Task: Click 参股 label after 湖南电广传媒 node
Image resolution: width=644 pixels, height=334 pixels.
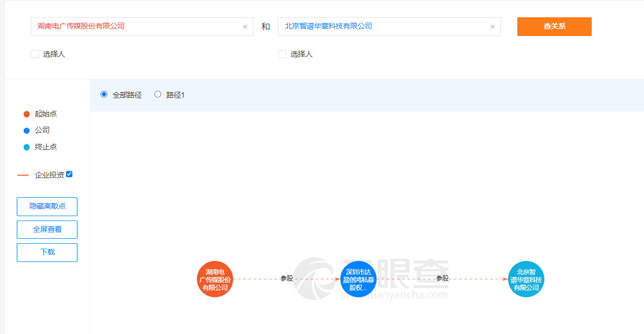Action: pos(287,278)
